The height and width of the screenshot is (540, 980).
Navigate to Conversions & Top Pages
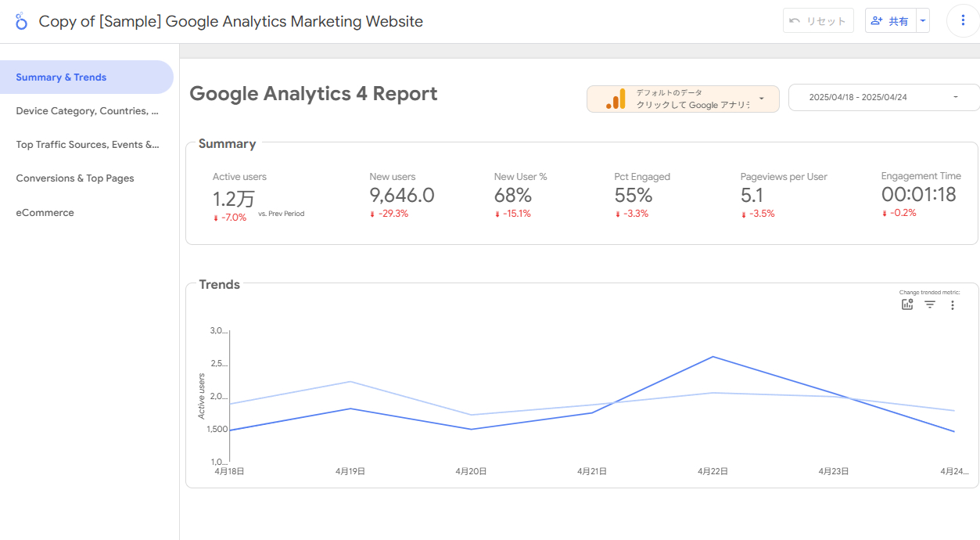[75, 178]
